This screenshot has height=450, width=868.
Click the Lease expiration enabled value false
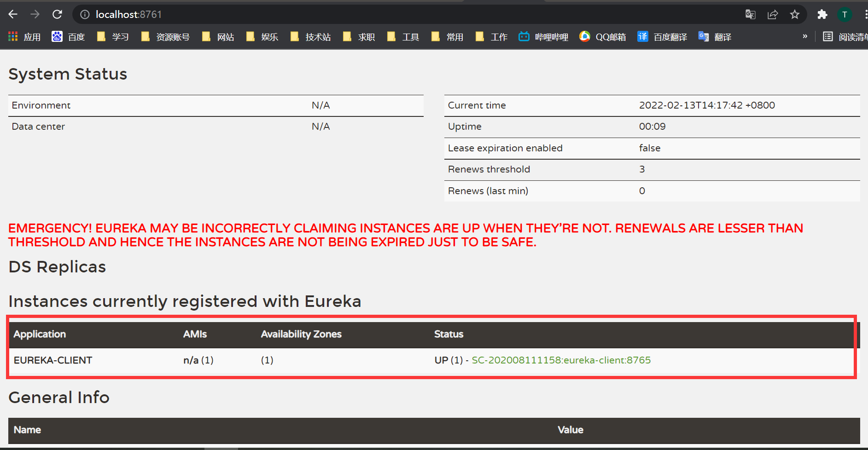(650, 148)
